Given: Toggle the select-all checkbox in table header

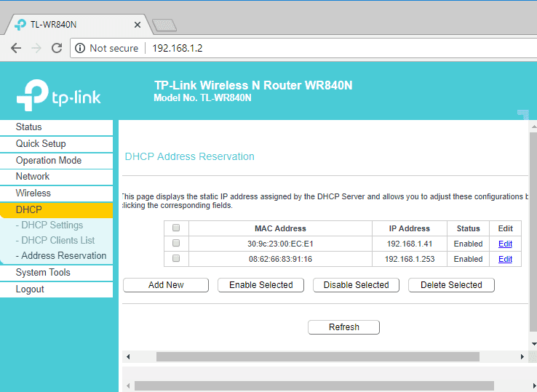Looking at the screenshot, I should pyautogui.click(x=176, y=228).
